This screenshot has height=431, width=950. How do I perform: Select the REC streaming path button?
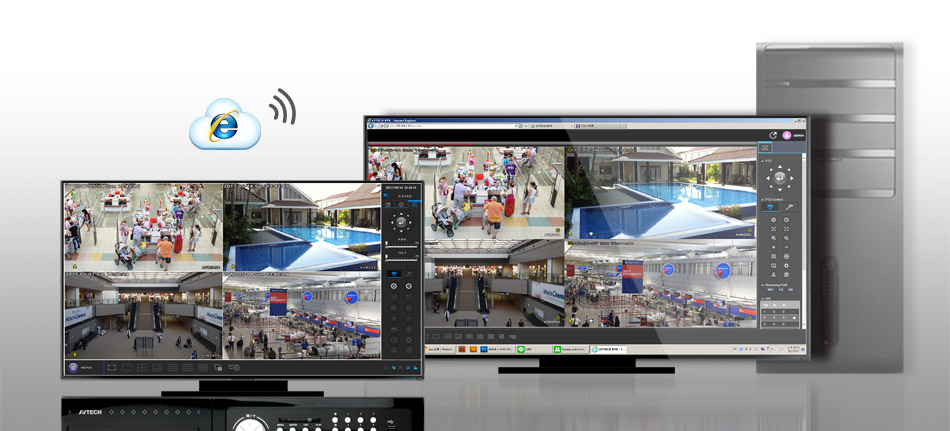coord(770,289)
